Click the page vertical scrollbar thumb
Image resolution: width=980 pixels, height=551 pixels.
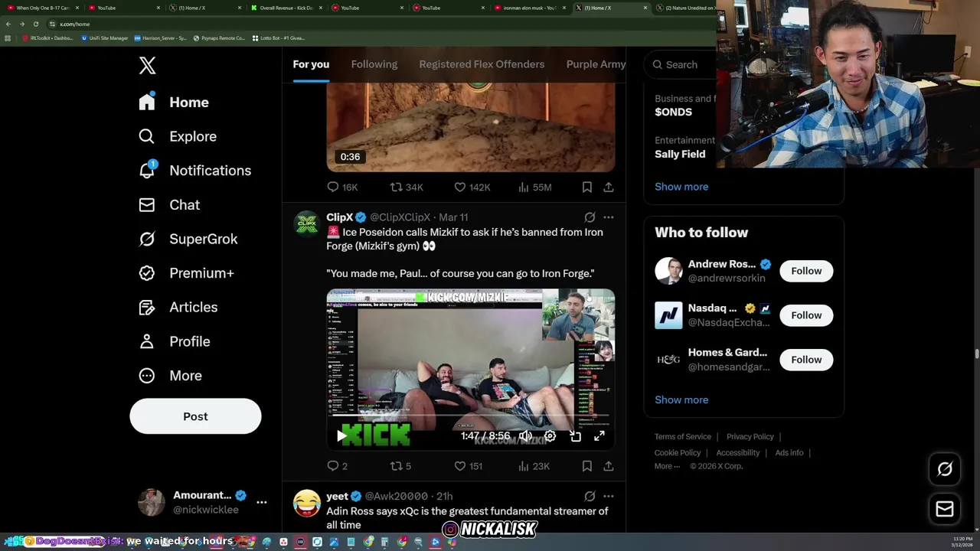[x=976, y=354]
